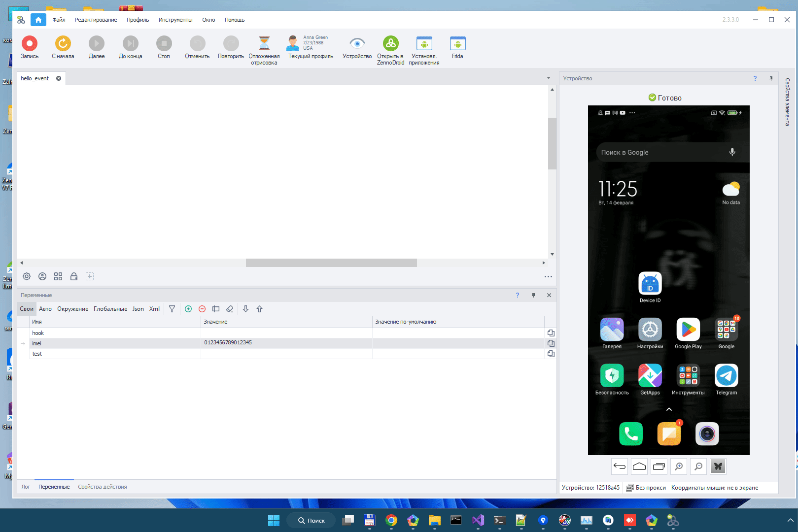Toggle the Устройство eye view button
This screenshot has height=532, width=798.
pos(357,47)
